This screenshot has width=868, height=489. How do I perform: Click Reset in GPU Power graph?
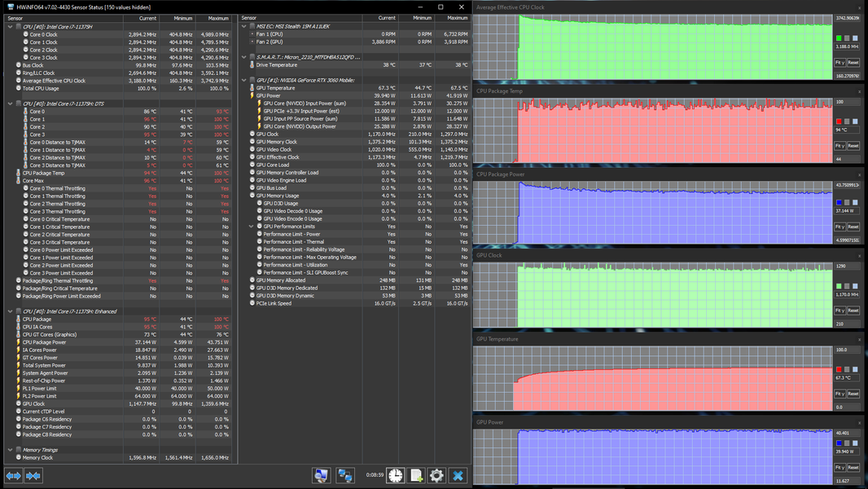(853, 467)
